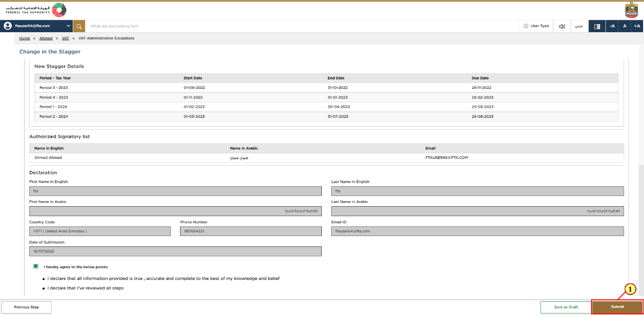This screenshot has height=315, width=644.
Task: Open the User Type settings
Action: coord(536,26)
